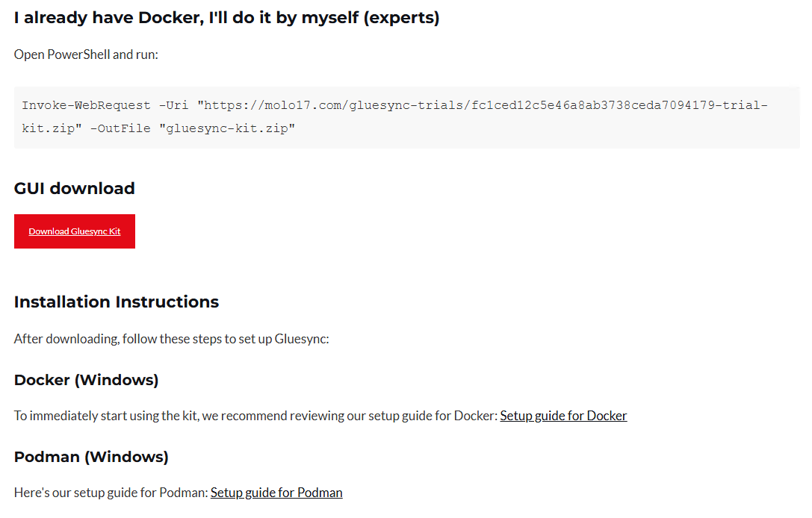Screen dimensions: 812x518
Task: Click the "I already have Docker" heading
Action: click(187, 18)
